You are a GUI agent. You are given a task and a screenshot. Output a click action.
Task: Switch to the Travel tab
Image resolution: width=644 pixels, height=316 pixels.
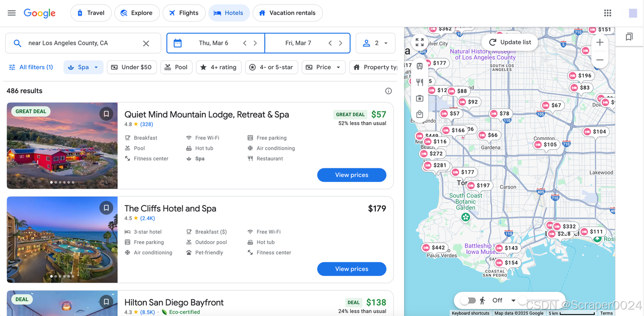point(91,13)
